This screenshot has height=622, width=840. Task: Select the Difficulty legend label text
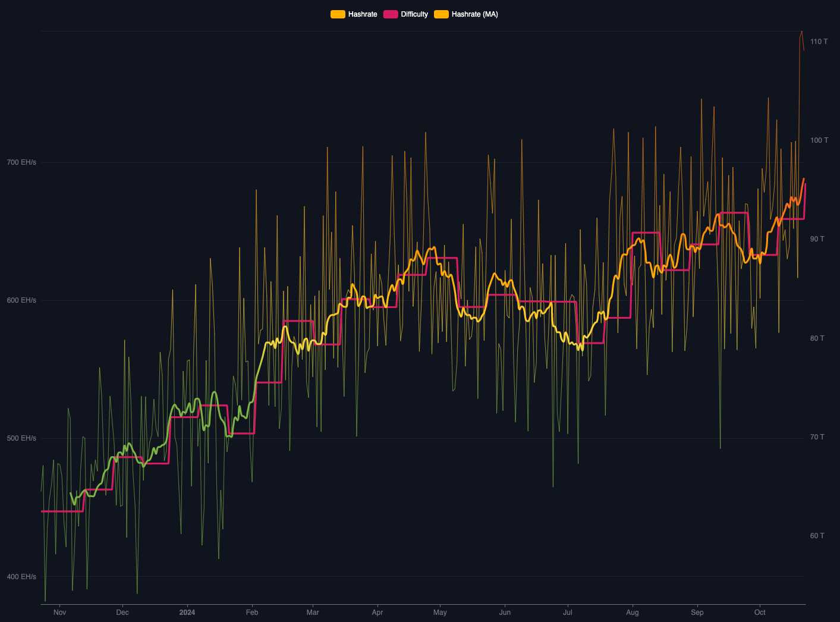414,14
